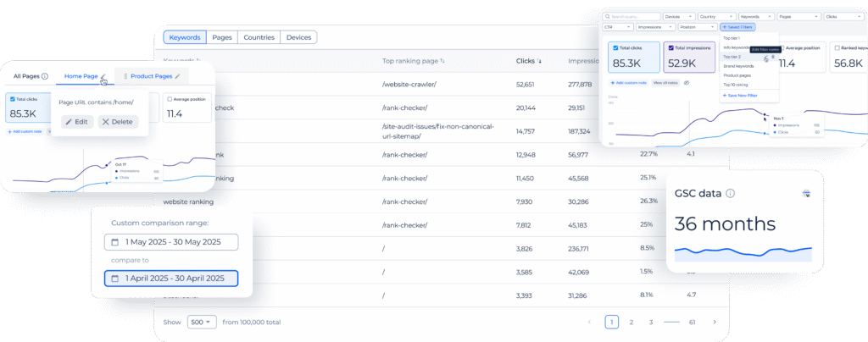The width and height of the screenshot is (868, 342).
Task: Go to page 2 in pagination
Action: point(631,323)
